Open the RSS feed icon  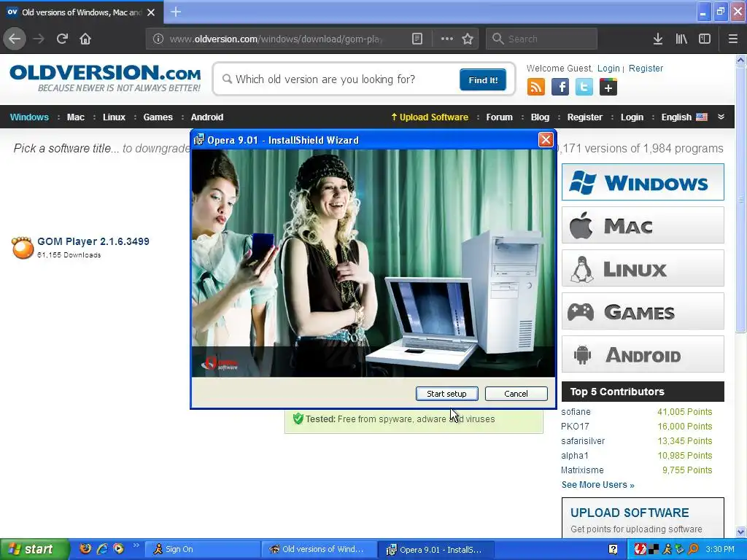point(536,87)
